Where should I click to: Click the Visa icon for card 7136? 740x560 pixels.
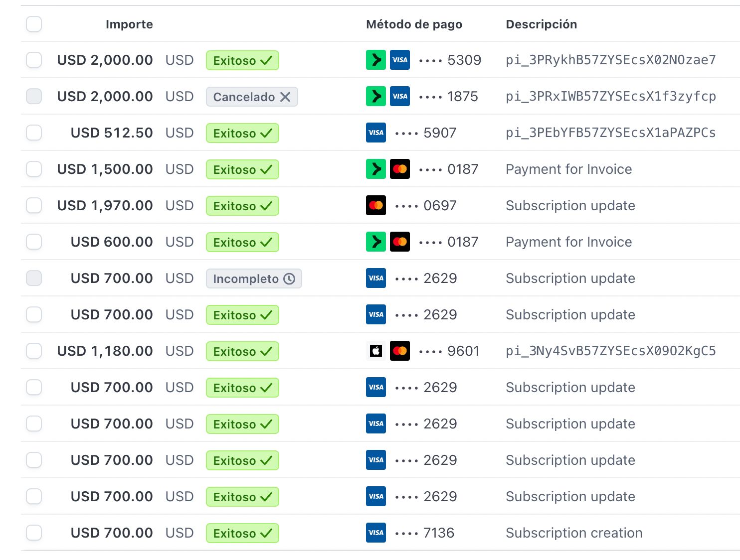(375, 533)
